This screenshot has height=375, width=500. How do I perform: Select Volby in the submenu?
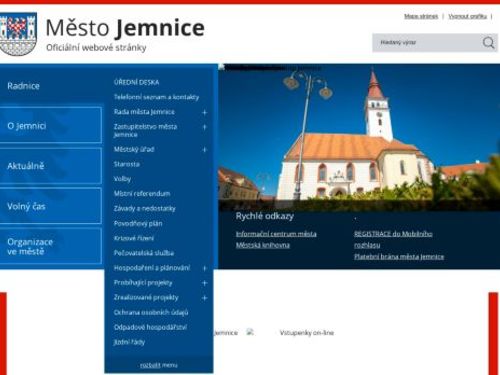[x=122, y=179]
